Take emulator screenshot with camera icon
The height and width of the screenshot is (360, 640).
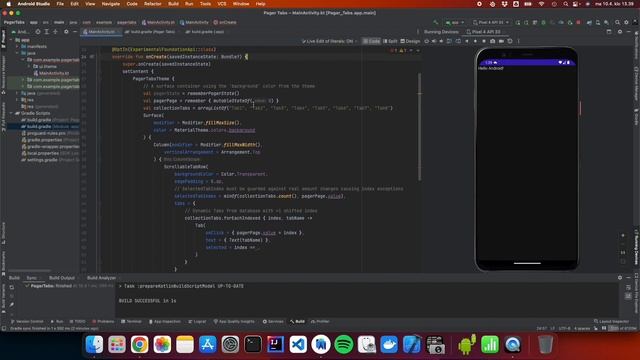493,41
